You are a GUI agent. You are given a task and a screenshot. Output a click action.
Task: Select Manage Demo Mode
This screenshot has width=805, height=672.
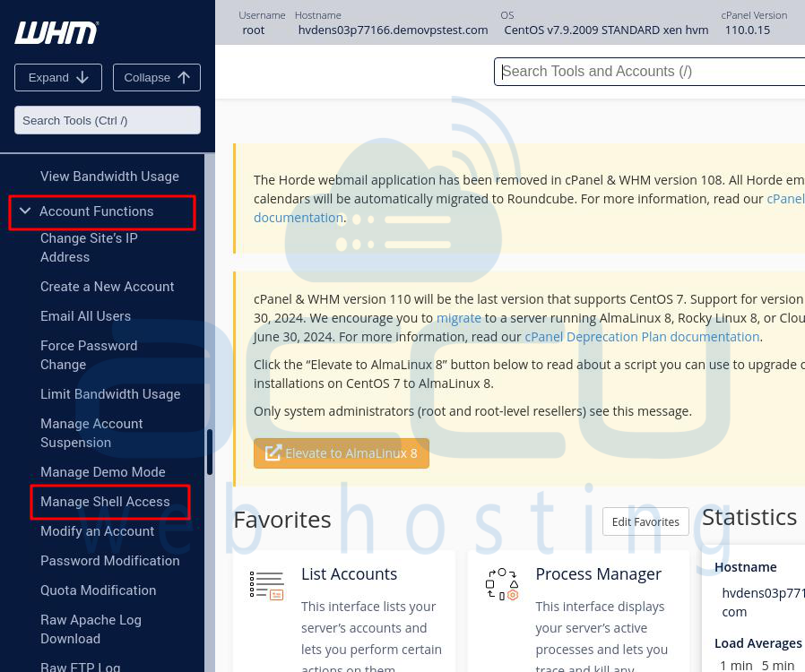click(103, 472)
